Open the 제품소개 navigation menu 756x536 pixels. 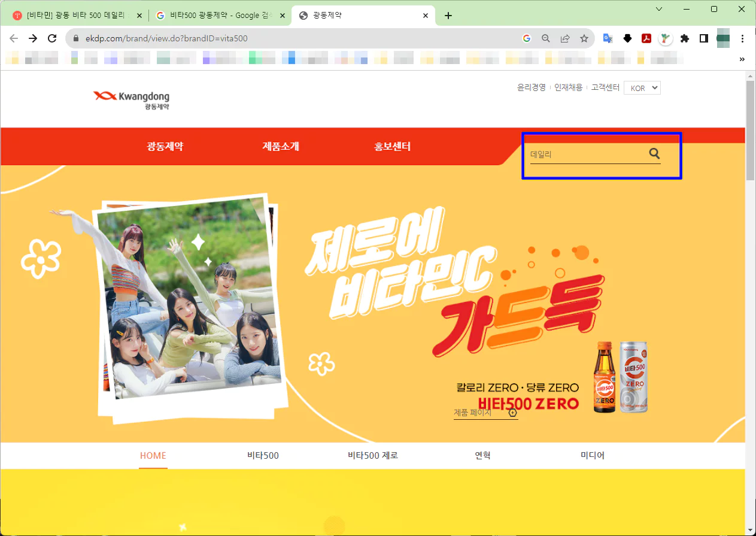pos(280,147)
